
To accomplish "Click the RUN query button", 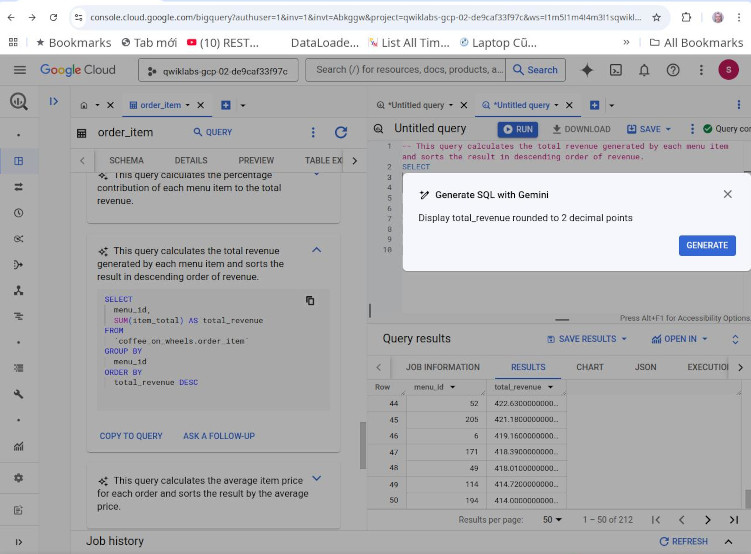I will click(x=518, y=129).
